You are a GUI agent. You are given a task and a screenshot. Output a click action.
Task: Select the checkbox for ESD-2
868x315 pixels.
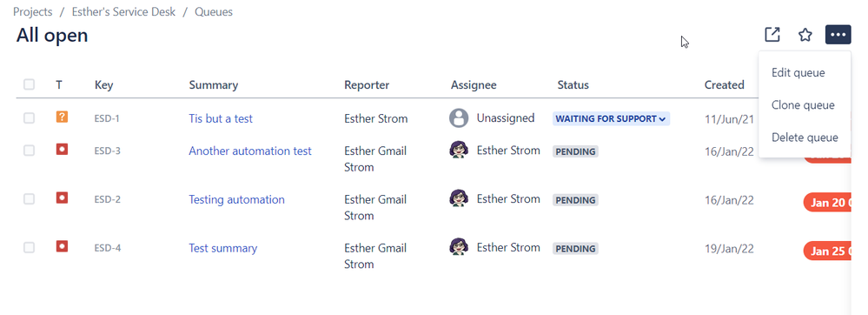pyautogui.click(x=29, y=199)
